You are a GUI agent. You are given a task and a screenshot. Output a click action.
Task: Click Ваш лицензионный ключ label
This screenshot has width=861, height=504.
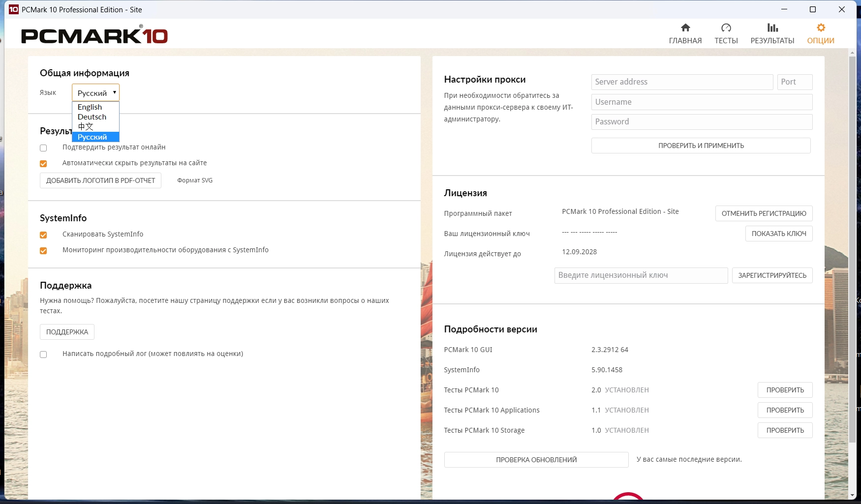[487, 234]
